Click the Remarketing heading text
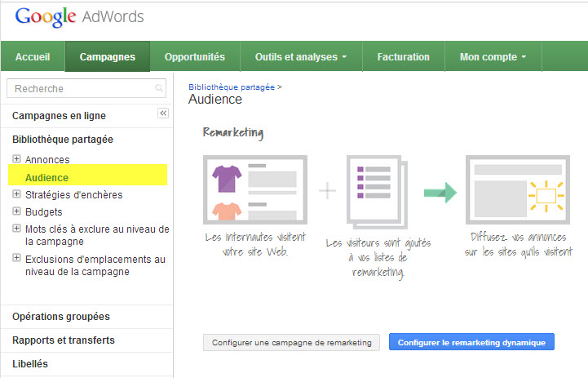 (x=233, y=132)
